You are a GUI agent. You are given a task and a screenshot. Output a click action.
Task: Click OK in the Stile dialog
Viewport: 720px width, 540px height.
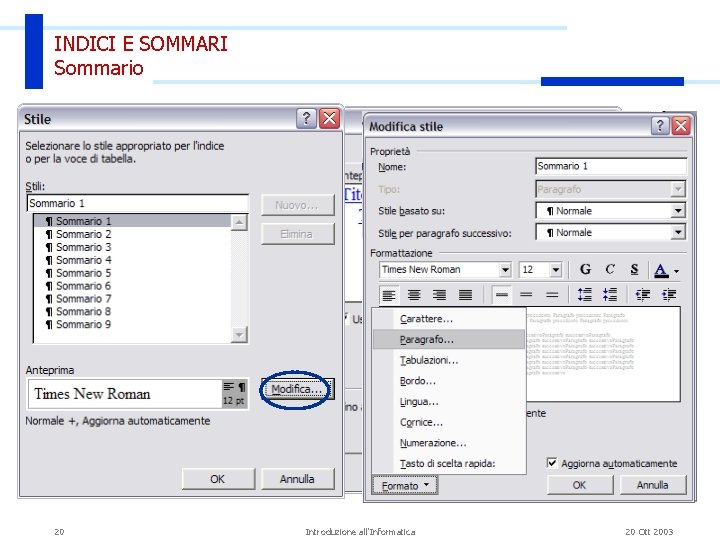218,479
